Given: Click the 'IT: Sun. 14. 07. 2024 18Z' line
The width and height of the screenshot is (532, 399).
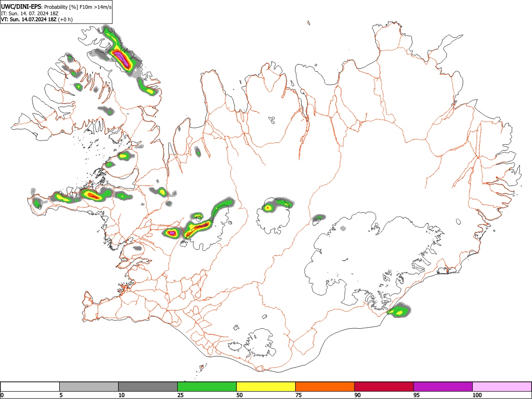Looking at the screenshot, I should 30,13.
